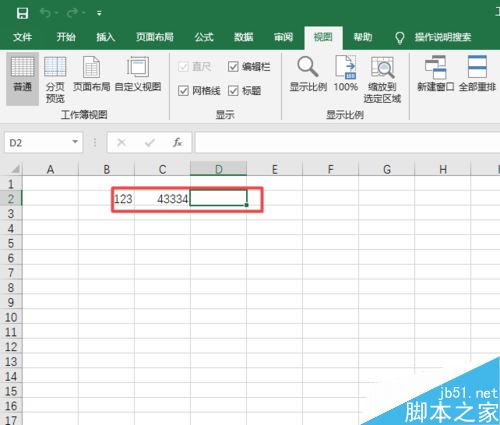Select column F header
Image resolution: width=500 pixels, height=425 pixels.
point(331,169)
